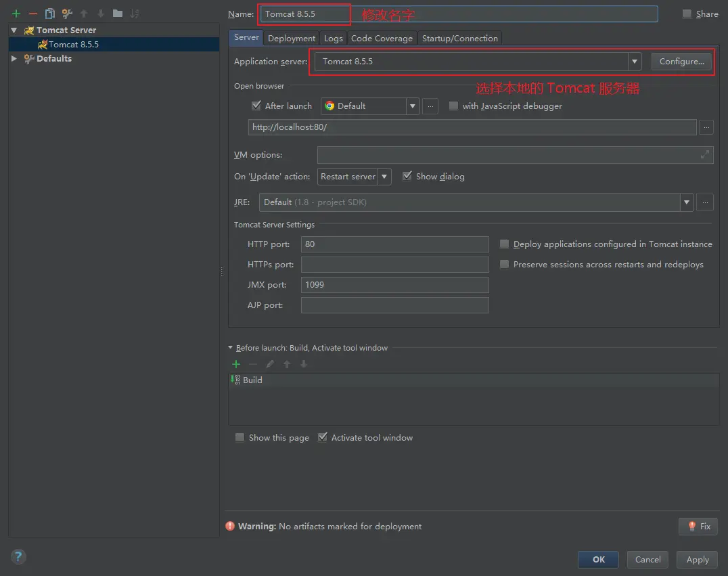Image resolution: width=728 pixels, height=576 pixels.
Task: Click the Fix button
Action: 698,527
